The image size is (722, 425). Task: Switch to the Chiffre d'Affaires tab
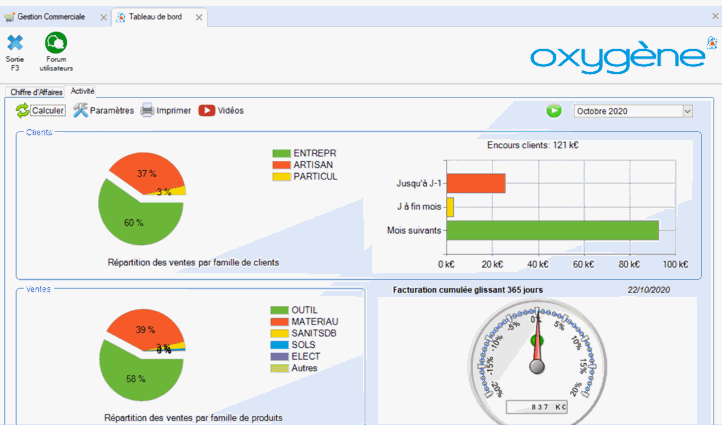point(36,92)
